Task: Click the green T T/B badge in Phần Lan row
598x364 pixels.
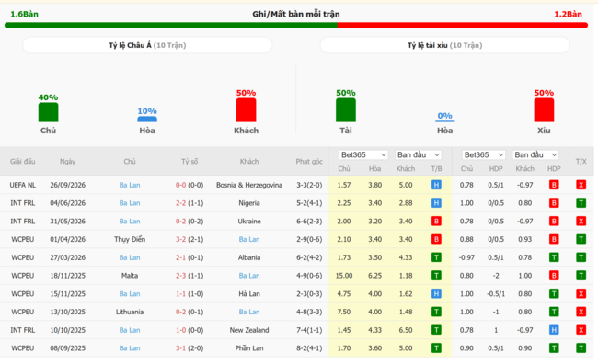Action: [x=436, y=348]
